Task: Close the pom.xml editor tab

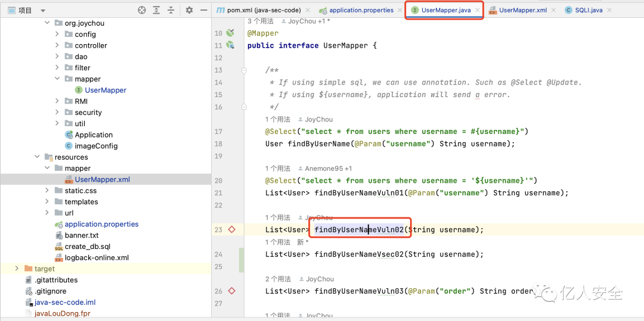Action: click(308, 10)
